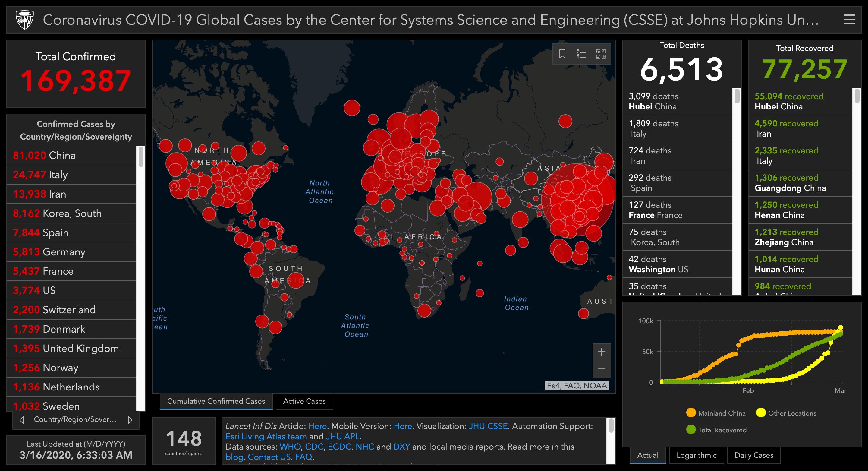Viewport: 868px width, 471px height.
Task: Click 3,099 deaths Hubei China entry
Action: pyautogui.click(x=677, y=101)
